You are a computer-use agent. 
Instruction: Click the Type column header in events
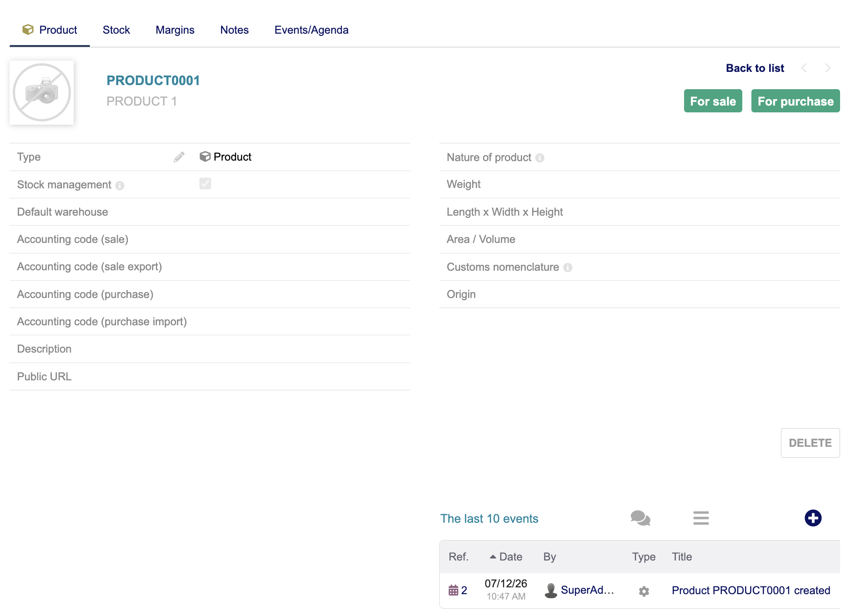point(644,557)
